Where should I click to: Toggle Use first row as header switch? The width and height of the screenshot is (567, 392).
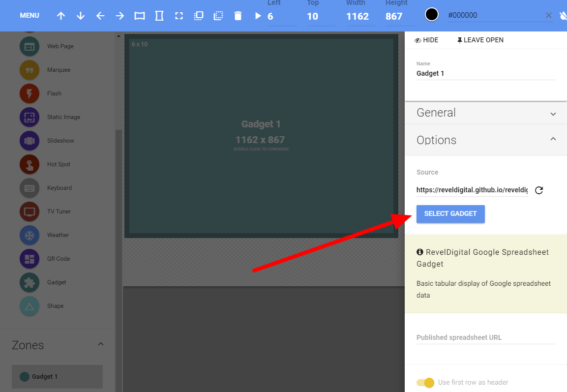click(425, 383)
